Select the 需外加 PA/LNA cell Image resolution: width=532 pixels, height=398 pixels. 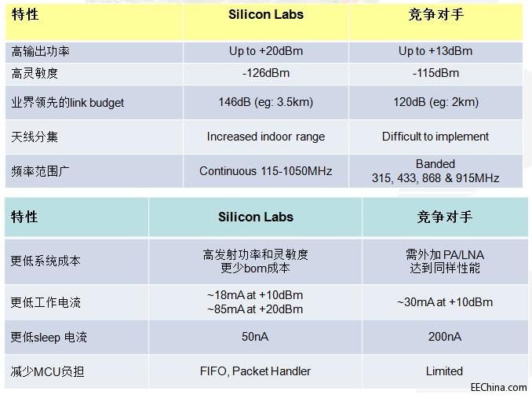(445, 261)
